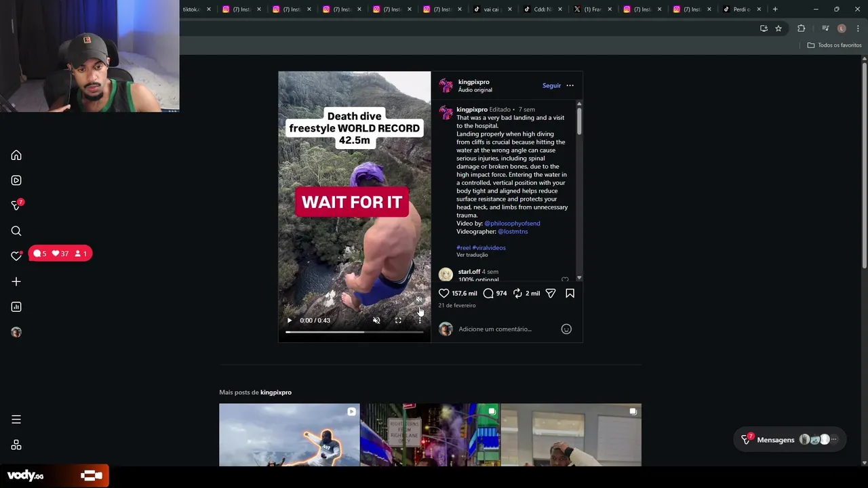The image size is (868, 488).
Task: Follow kingpixpro with the Seguir button
Action: click(x=551, y=85)
